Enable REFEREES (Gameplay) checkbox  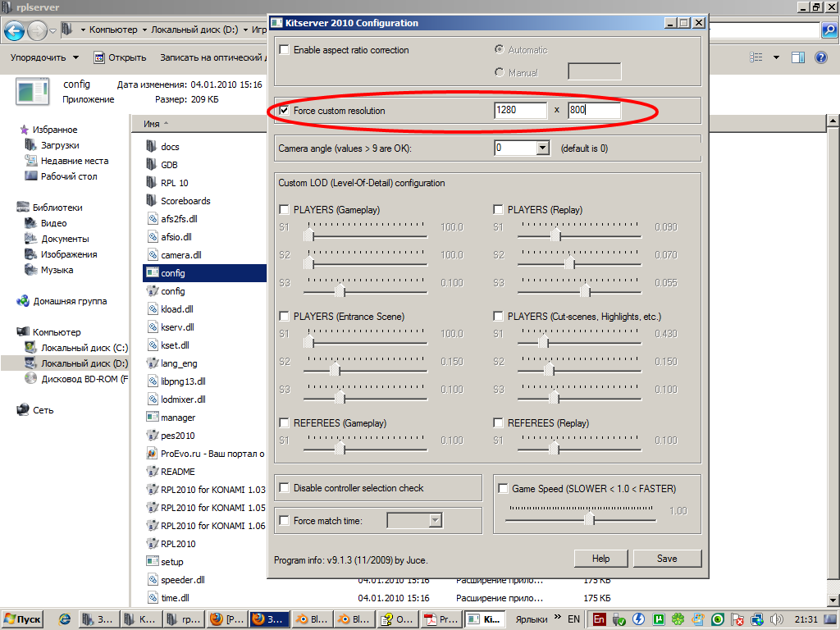(x=285, y=422)
